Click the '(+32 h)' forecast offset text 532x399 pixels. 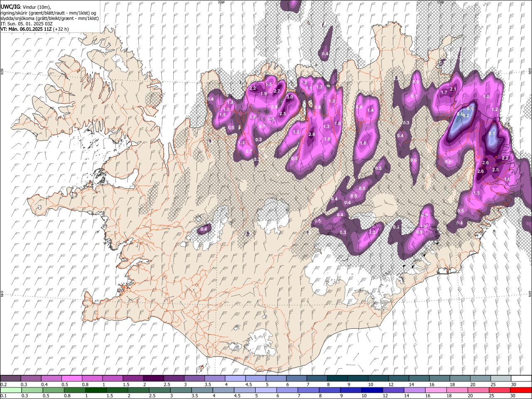tap(61, 29)
